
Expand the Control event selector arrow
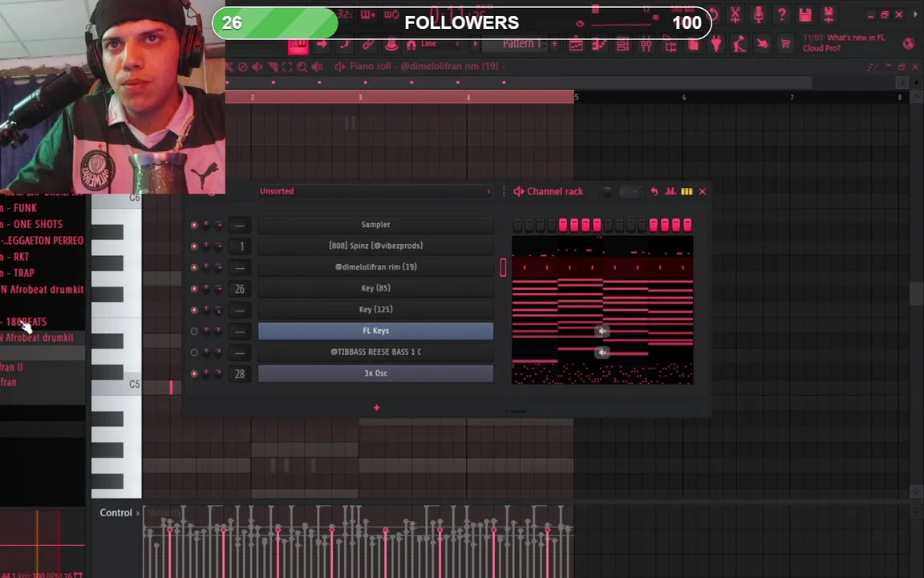pyautogui.click(x=138, y=512)
